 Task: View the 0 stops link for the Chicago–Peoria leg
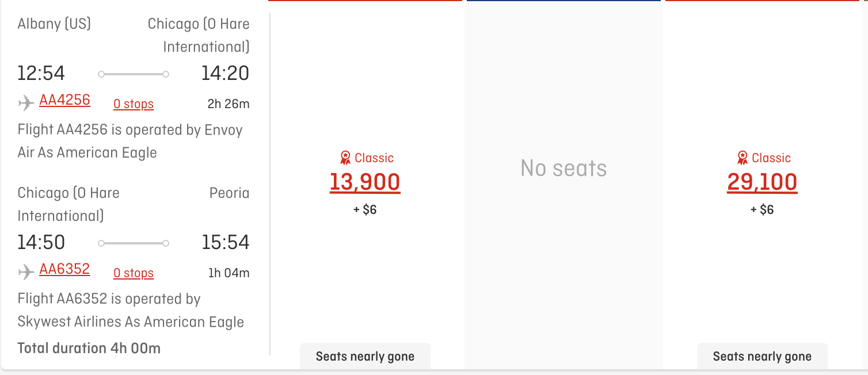(x=134, y=273)
